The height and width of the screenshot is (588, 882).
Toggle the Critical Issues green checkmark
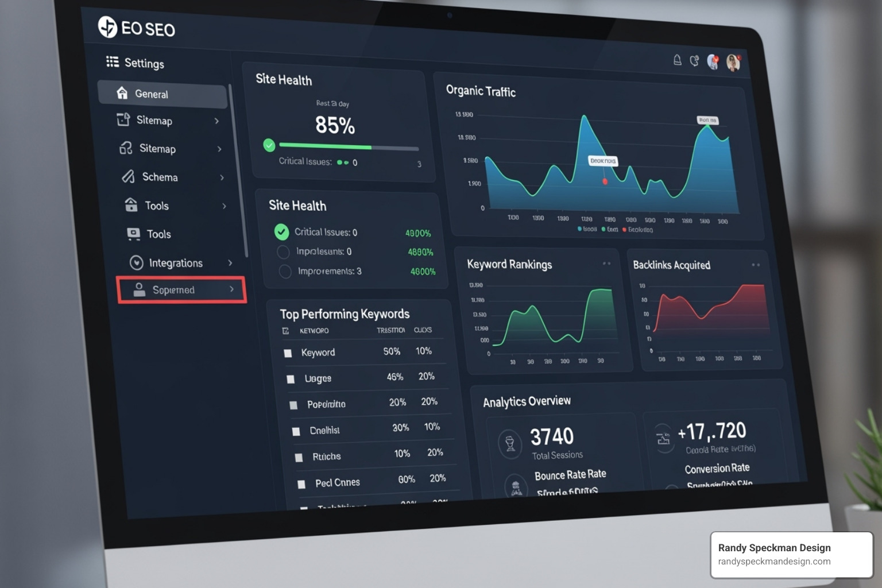281,232
